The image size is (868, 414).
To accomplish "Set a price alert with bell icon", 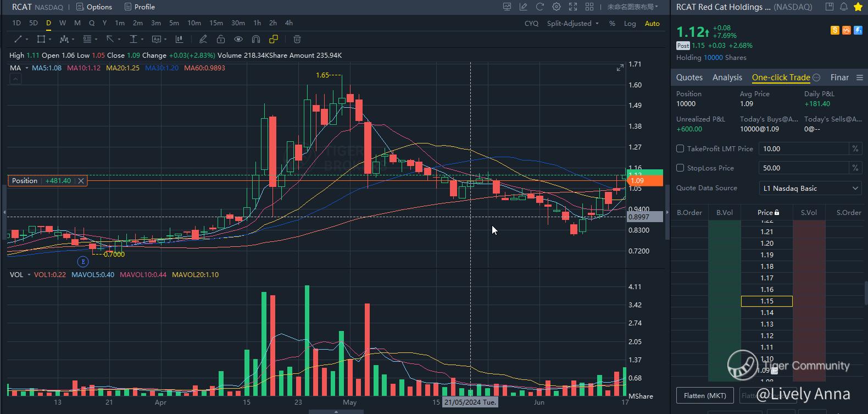I will (844, 7).
